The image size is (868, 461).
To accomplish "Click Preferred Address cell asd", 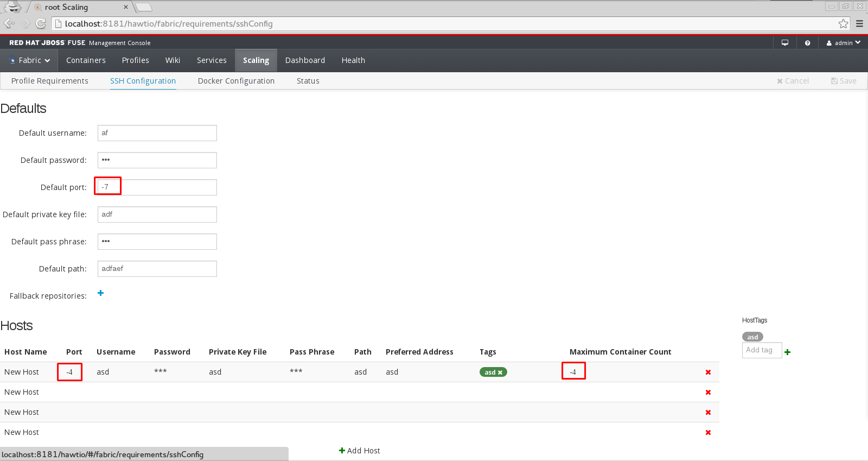I will [x=392, y=372].
